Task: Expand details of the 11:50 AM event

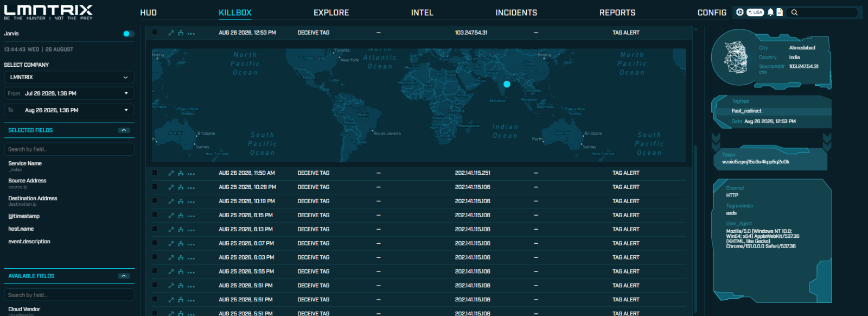Action: tap(171, 173)
